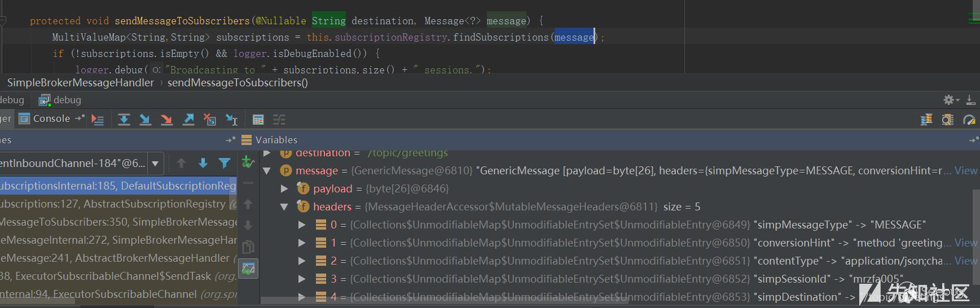
Task: Switch to the Console tab
Action: pyautogui.click(x=51, y=118)
